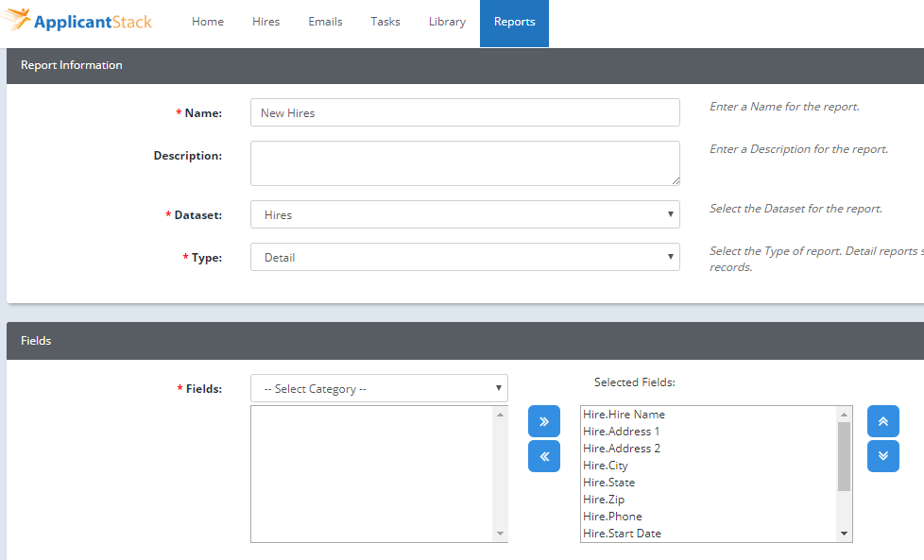Viewport: 924px width, 560px height.
Task: Click into the Description text area
Action: (x=465, y=163)
